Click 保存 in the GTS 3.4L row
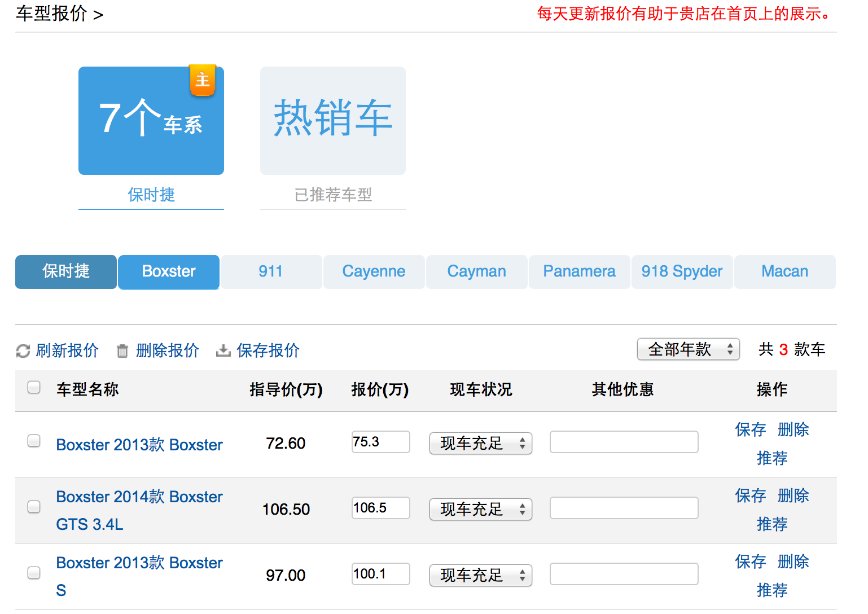This screenshot has width=868, height=614. coord(751,495)
